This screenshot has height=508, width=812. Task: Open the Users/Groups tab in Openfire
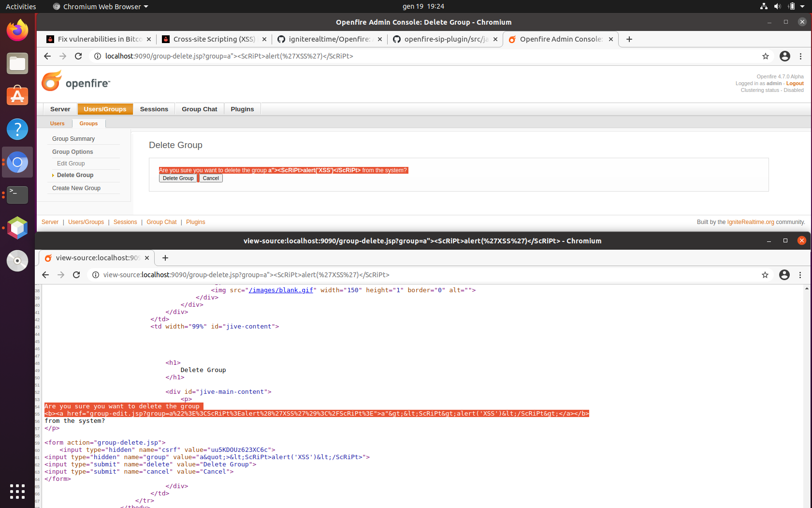tap(105, 109)
